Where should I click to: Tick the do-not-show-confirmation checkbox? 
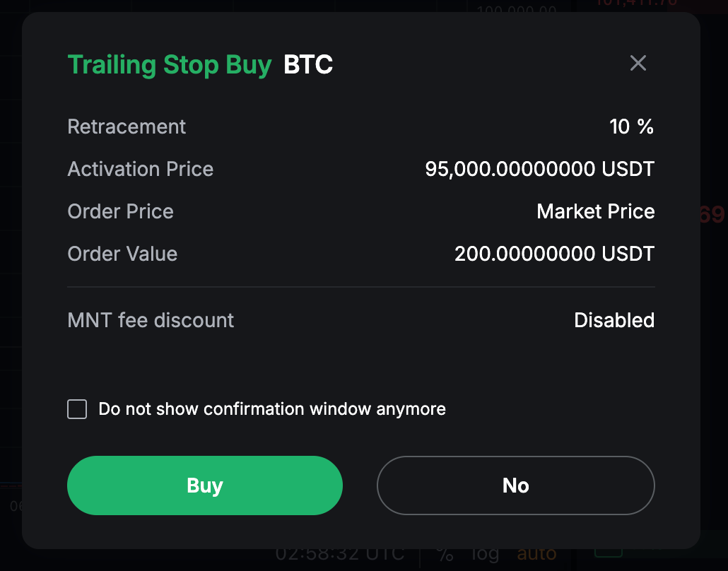[77, 409]
